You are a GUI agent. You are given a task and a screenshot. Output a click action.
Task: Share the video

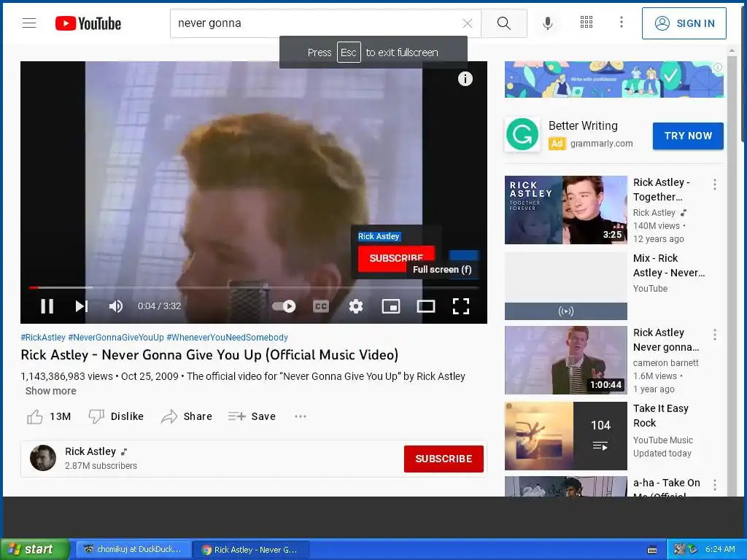(186, 416)
